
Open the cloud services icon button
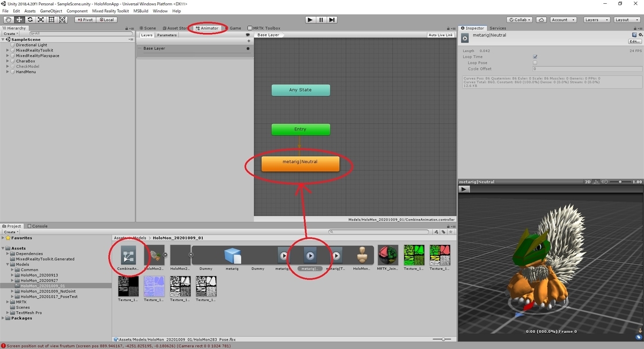tap(541, 20)
